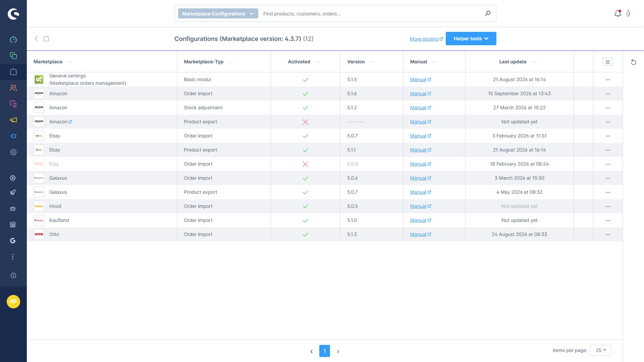Open the Settings gear icon in sidebar
This screenshot has height=362, width=644.
pos(13,152)
